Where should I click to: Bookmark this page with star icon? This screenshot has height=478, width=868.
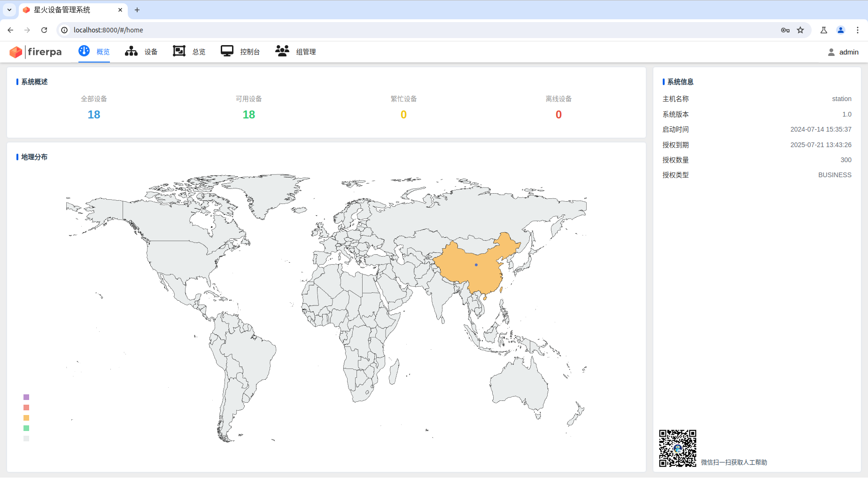[x=800, y=30]
